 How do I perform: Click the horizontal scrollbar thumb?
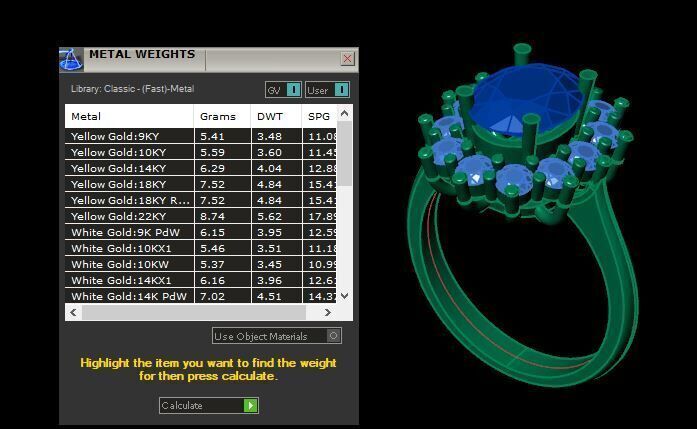click(194, 312)
